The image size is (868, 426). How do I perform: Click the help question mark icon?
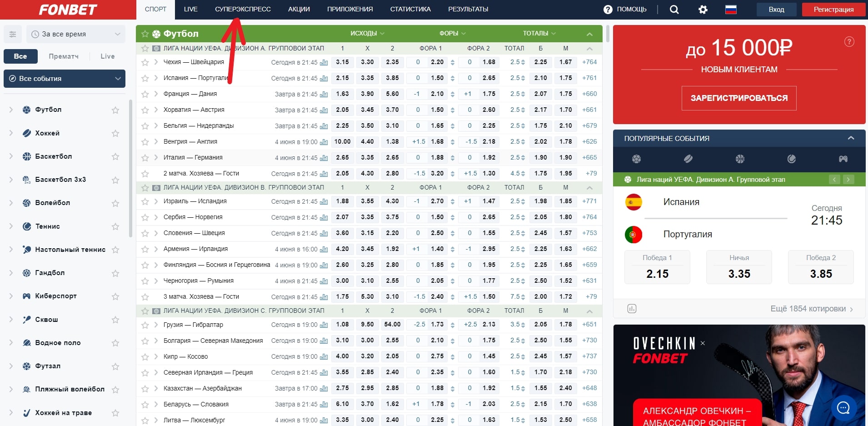[x=608, y=10]
